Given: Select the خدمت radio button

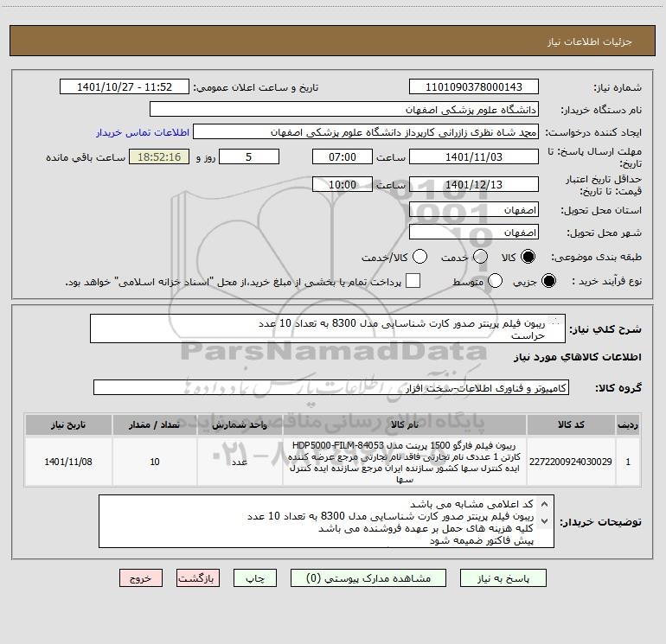Looking at the screenshot, I should [480, 257].
